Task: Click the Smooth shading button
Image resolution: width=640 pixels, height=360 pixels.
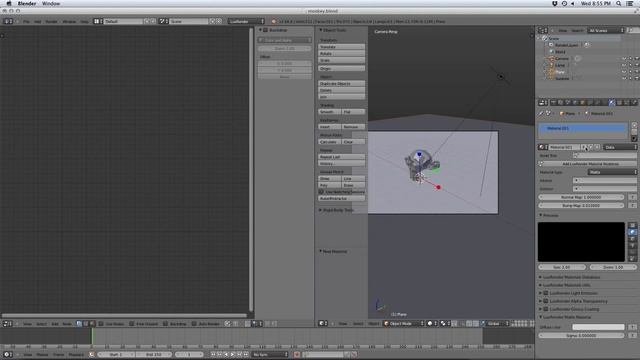Action: point(329,112)
